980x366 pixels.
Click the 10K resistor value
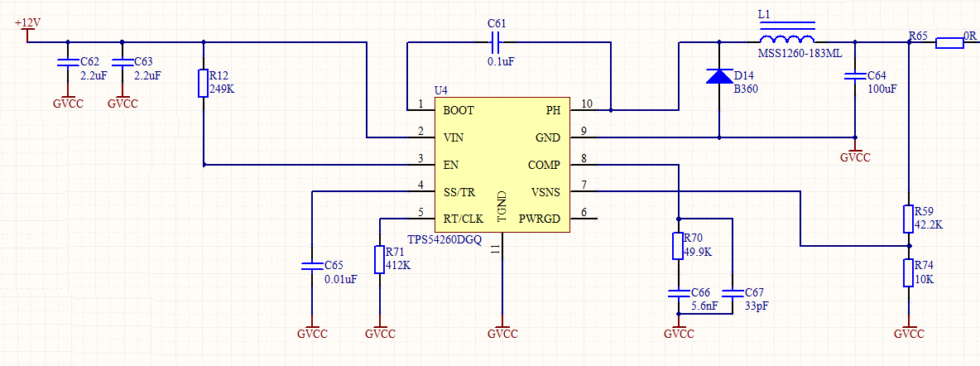click(925, 280)
